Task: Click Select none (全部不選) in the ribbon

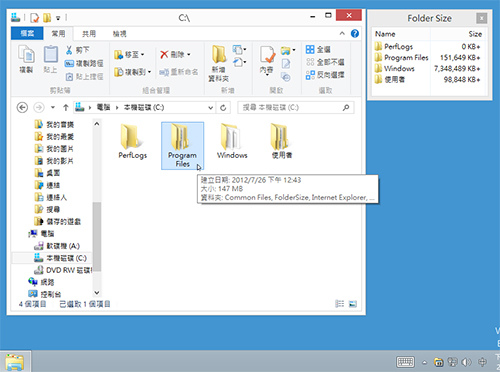Action: [325, 62]
